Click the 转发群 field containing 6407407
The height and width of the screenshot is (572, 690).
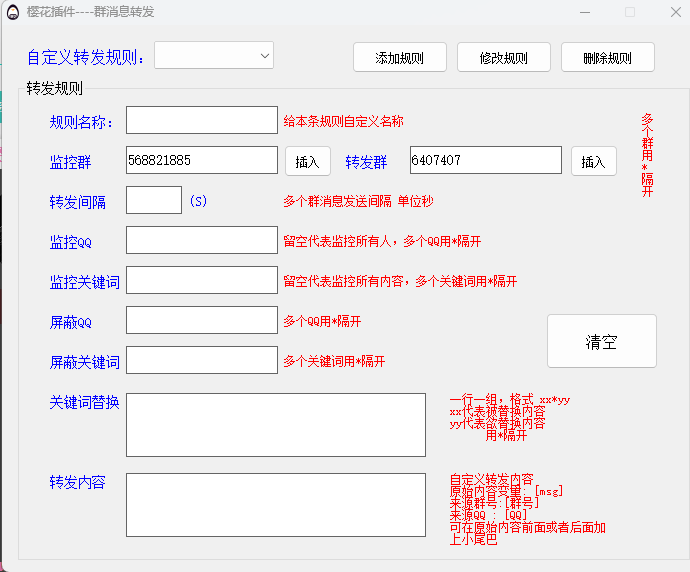point(485,160)
